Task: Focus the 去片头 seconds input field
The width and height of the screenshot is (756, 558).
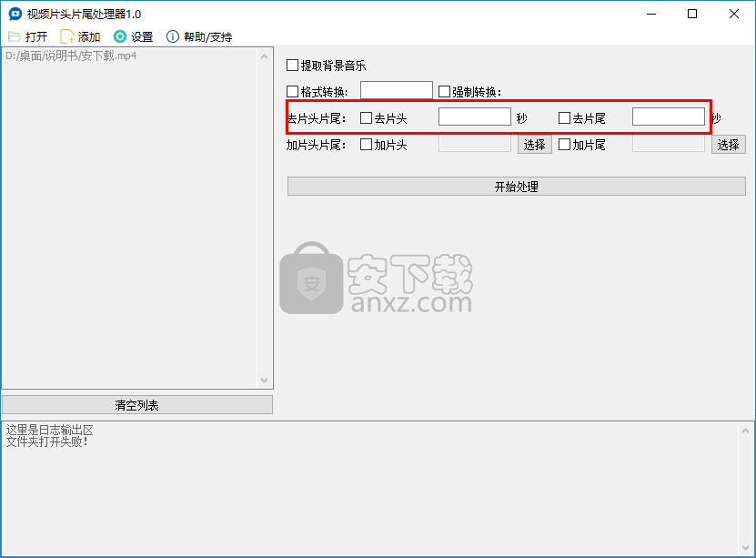Action: [474, 117]
